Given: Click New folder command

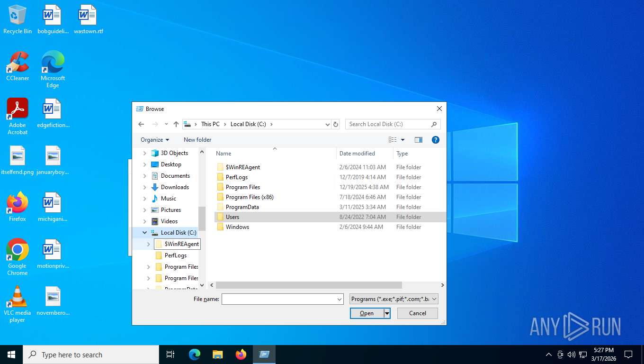Looking at the screenshot, I should coord(197,140).
